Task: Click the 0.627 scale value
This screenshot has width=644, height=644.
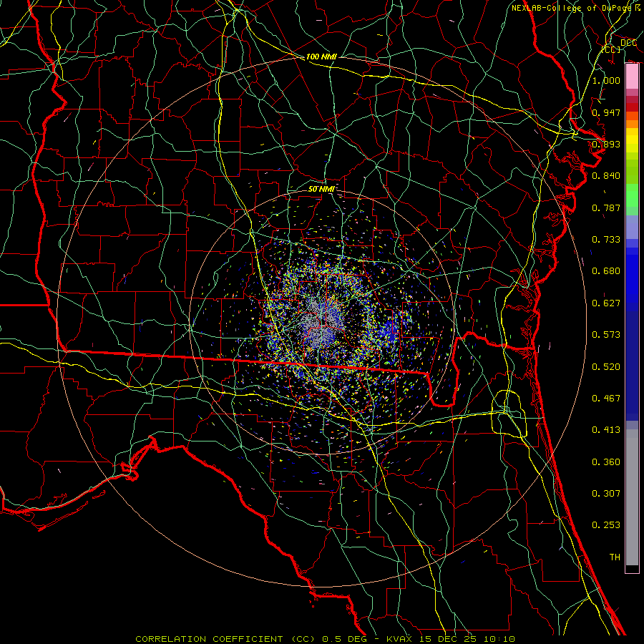Action: point(606,303)
